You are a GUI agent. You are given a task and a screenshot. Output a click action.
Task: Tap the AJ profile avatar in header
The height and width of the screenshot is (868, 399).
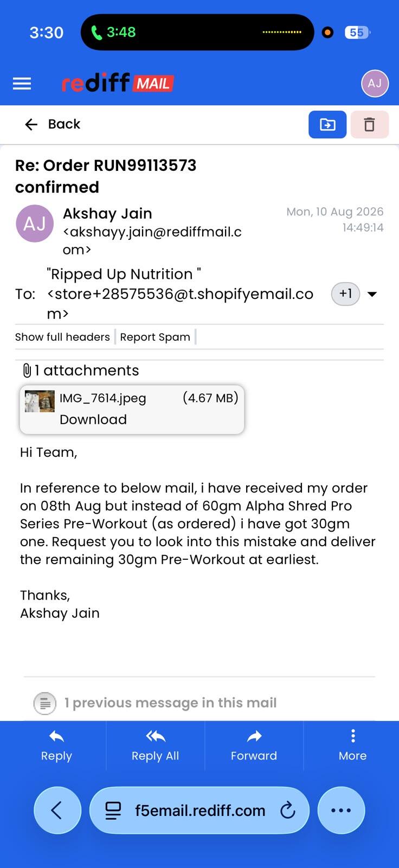(375, 84)
